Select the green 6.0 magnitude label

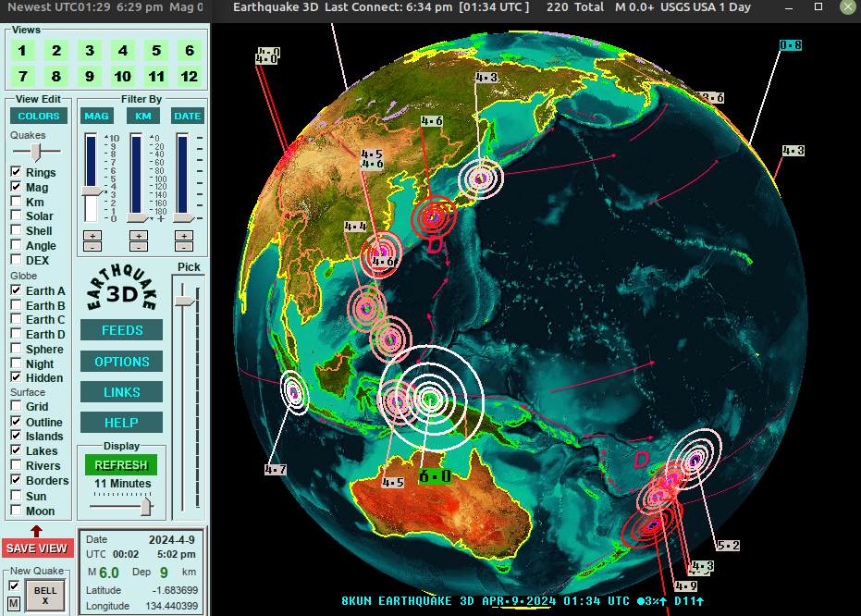(x=435, y=476)
